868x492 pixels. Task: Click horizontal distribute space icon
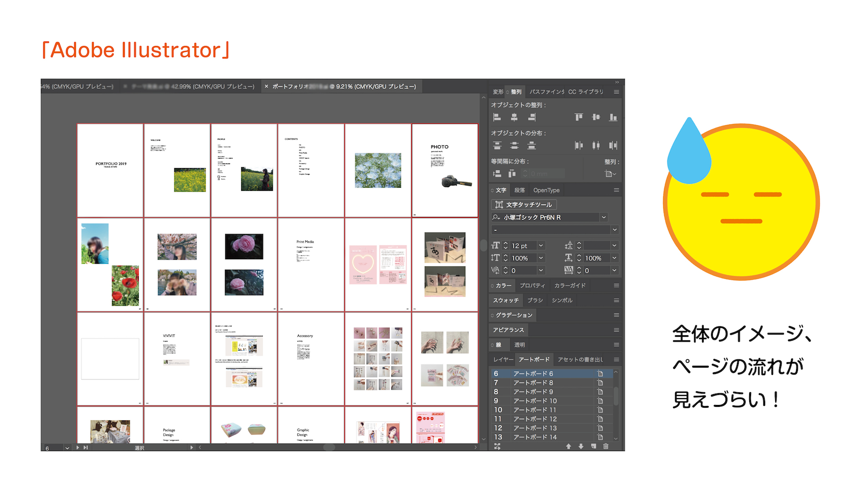coord(512,174)
